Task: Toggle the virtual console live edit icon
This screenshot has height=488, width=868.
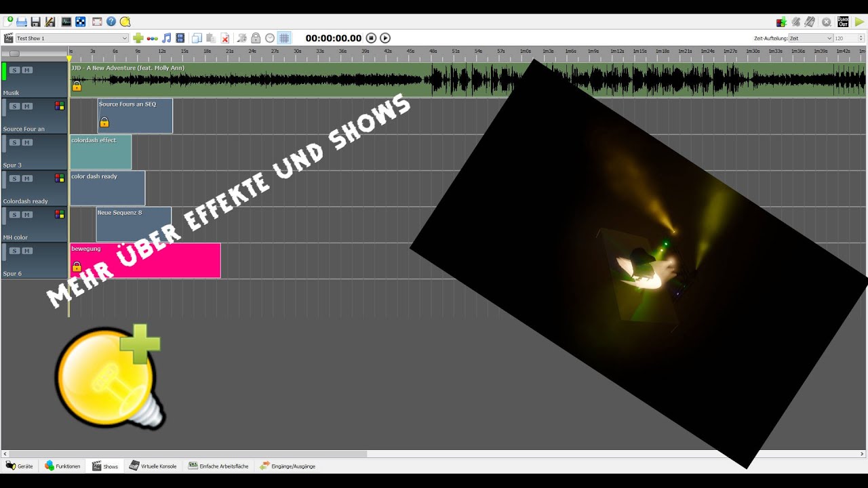Action: click(810, 22)
